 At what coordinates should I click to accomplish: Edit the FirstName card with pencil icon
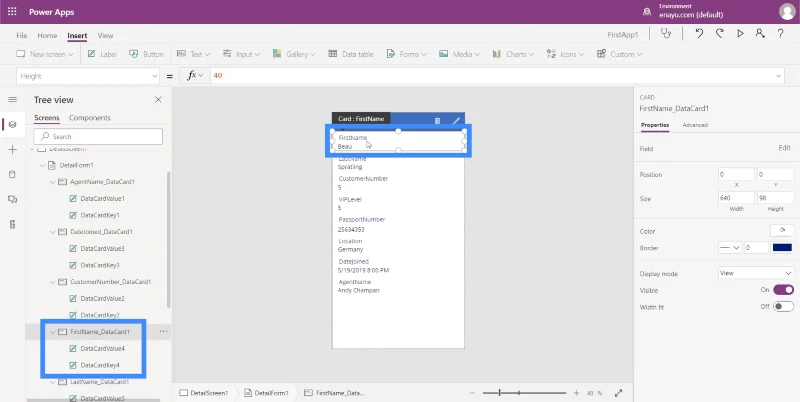(x=456, y=120)
